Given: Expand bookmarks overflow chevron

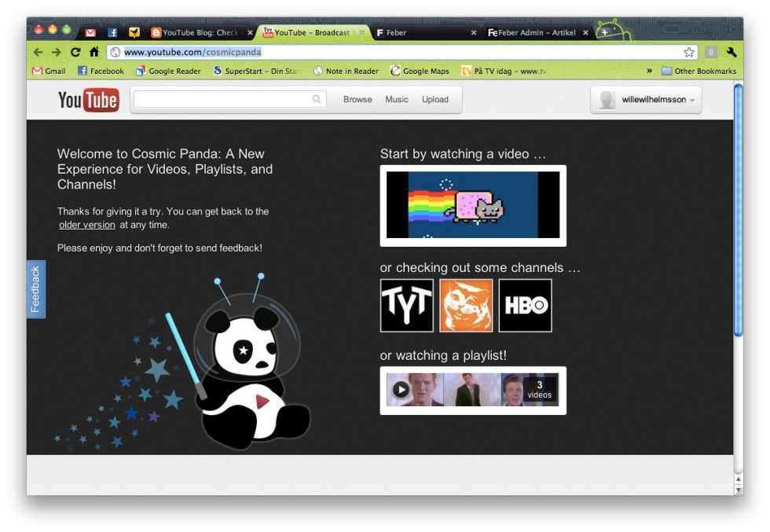Looking at the screenshot, I should click(x=649, y=71).
